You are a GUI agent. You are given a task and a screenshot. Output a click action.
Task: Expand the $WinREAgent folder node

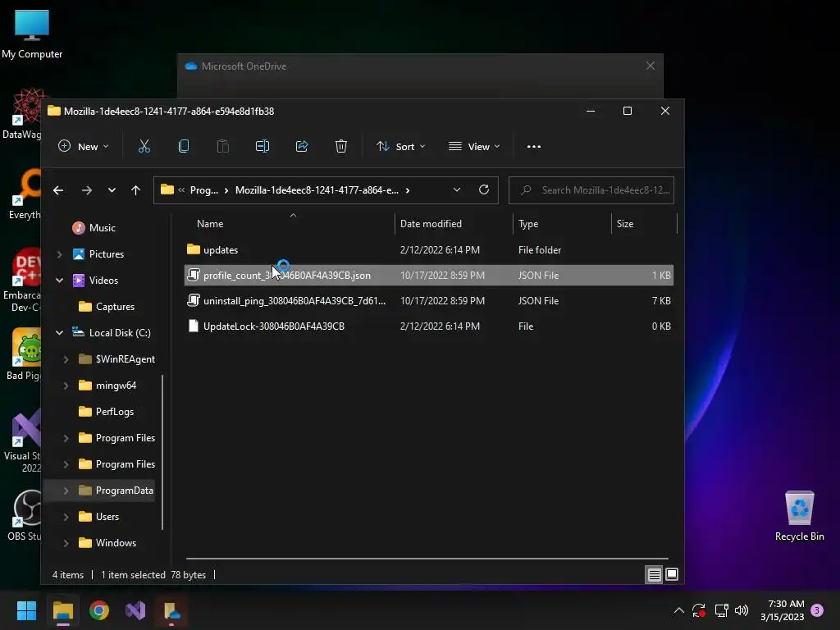tap(66, 359)
